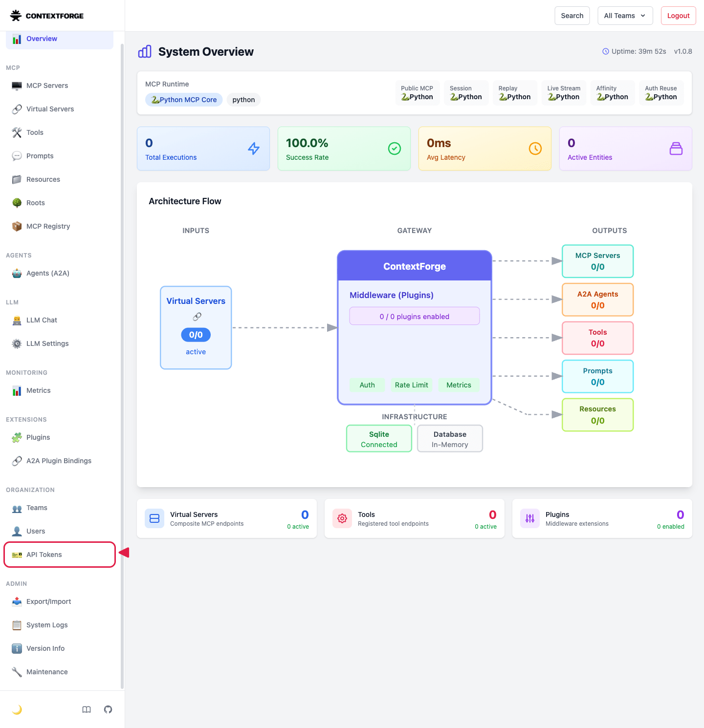704x728 pixels.
Task: Click the MCP Registry package icon
Action: 17,226
